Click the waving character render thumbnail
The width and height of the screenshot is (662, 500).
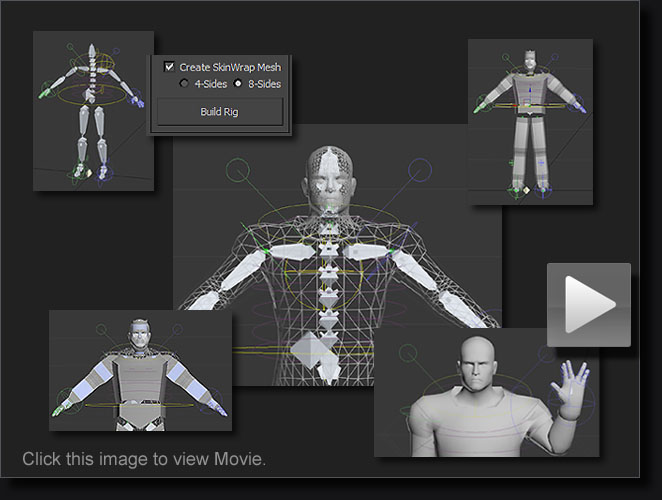[x=486, y=393]
